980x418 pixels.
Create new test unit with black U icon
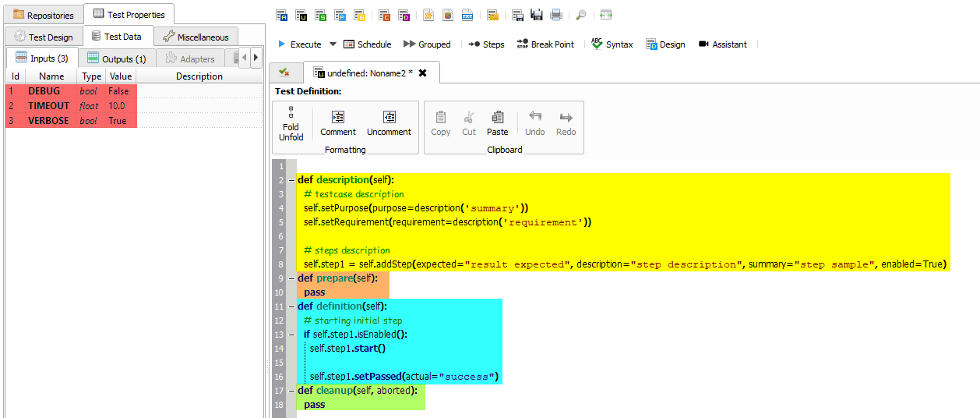301,15
